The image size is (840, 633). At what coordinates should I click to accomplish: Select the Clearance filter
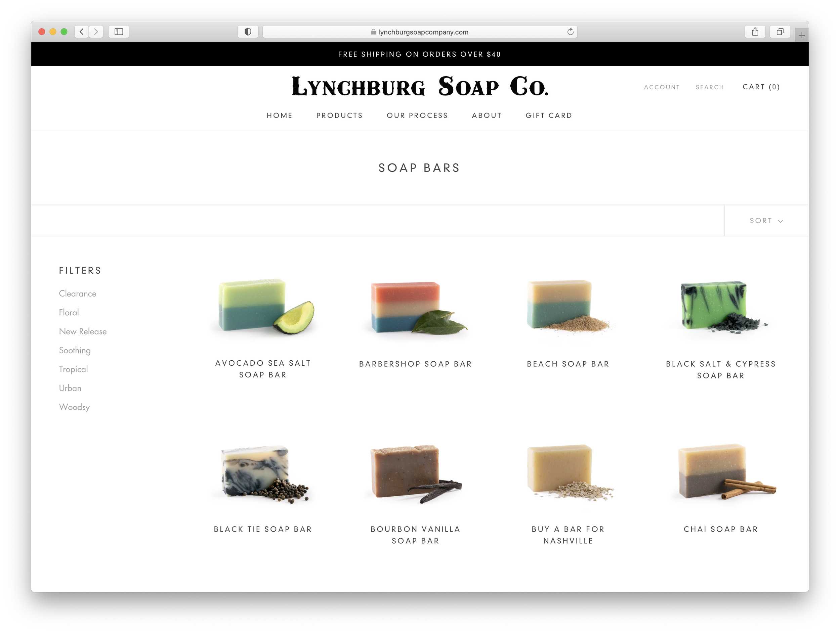point(78,293)
